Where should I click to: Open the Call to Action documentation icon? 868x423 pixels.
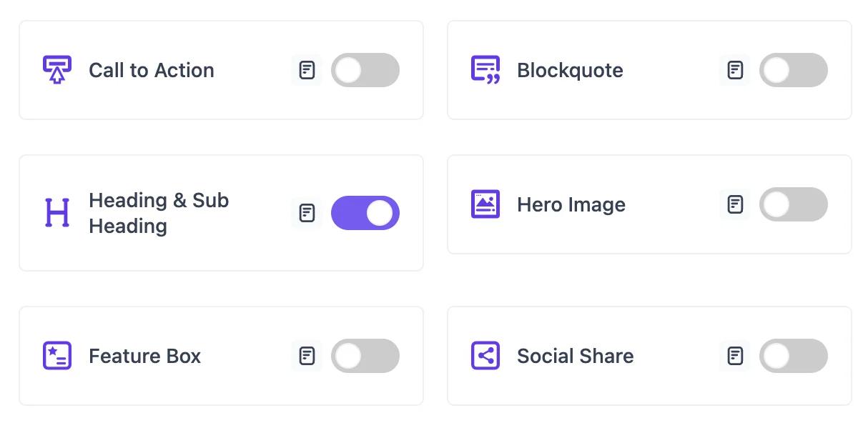[x=306, y=69]
